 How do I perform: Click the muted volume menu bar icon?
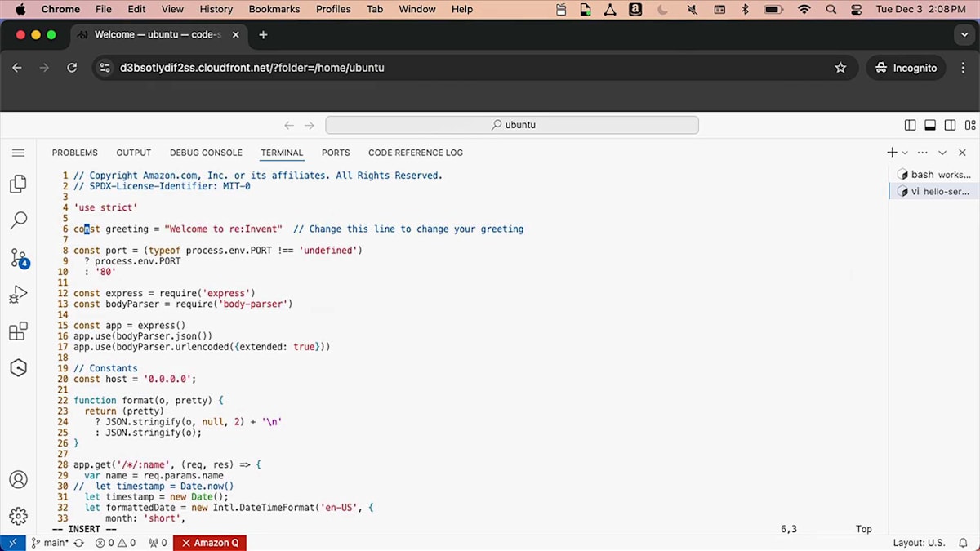tap(693, 9)
